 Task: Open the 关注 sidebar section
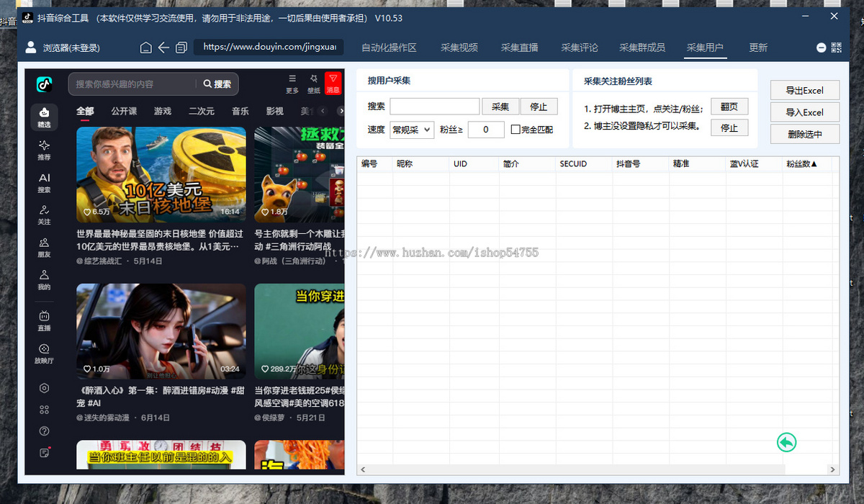point(45,215)
